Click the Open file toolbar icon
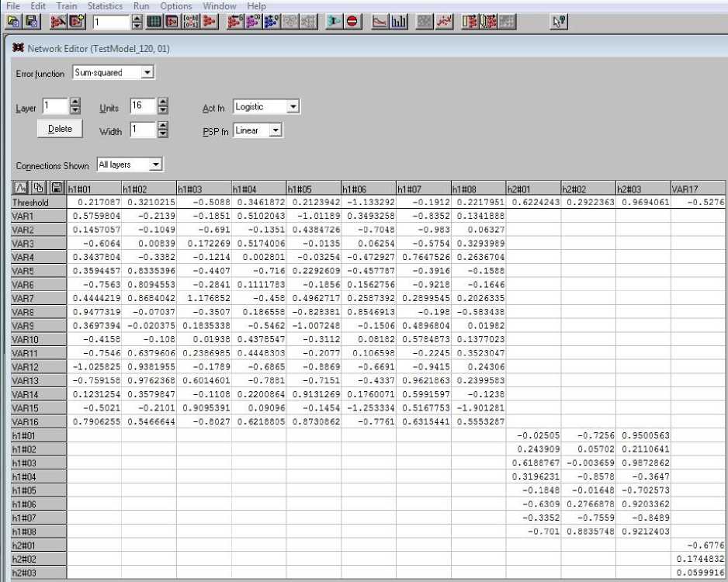Screen dimensions: 728x582 [14, 22]
